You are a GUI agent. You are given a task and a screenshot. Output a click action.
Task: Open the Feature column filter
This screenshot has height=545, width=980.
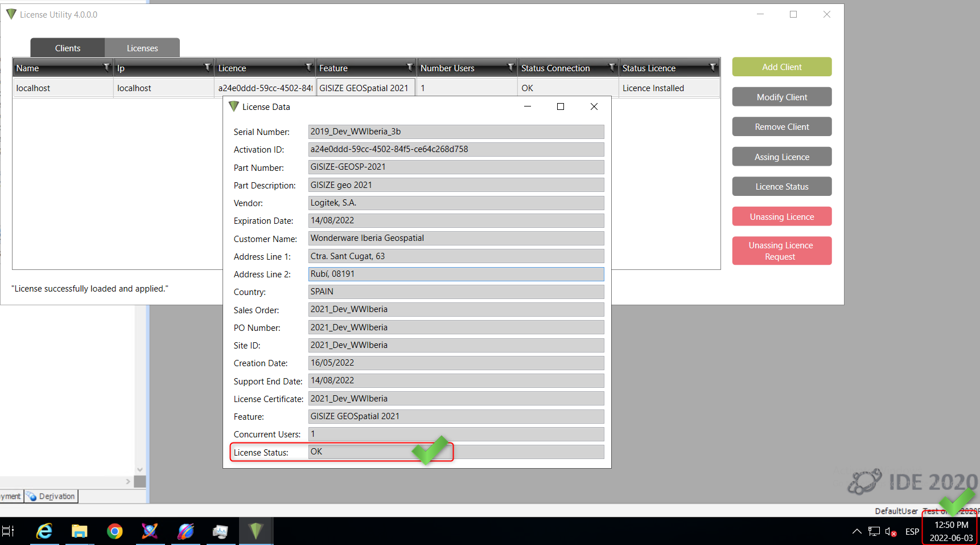click(410, 67)
